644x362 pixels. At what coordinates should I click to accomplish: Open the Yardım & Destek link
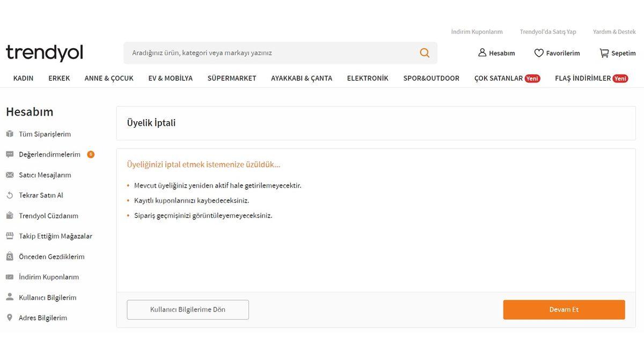click(613, 31)
